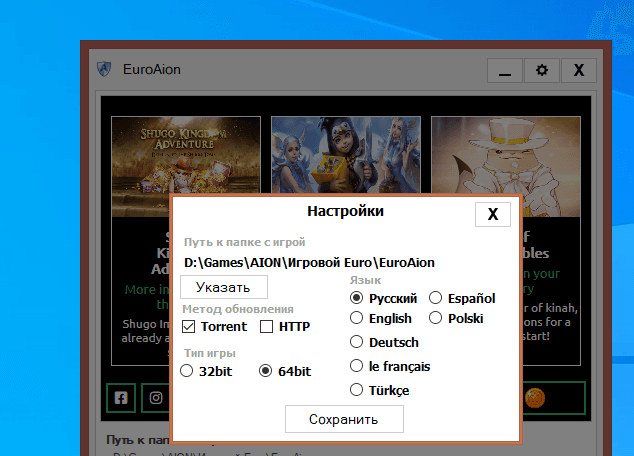Enable the HTTP update method checkbox
The width and height of the screenshot is (634, 456).
266,327
